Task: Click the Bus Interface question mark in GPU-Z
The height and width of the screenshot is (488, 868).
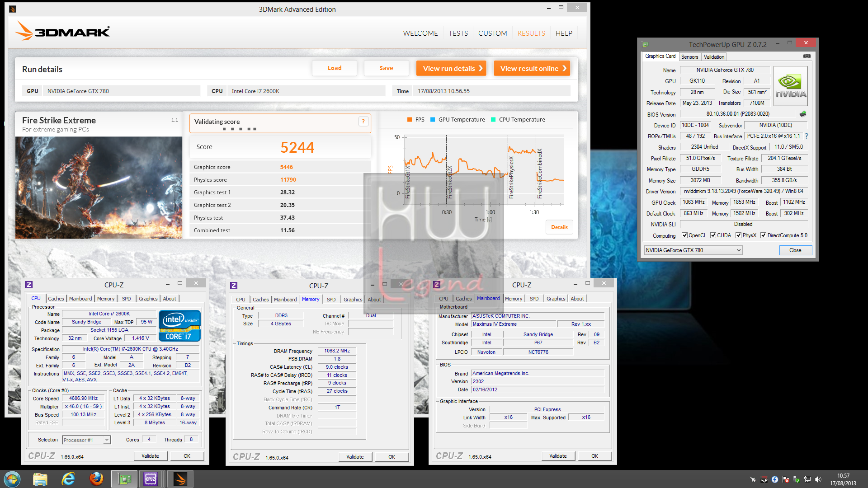Action: 807,136
